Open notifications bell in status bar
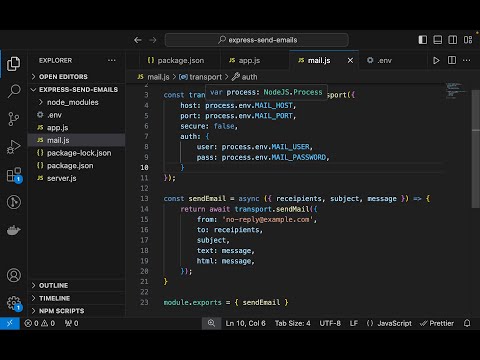Image resolution: width=480 pixels, height=360 pixels. [x=467, y=323]
